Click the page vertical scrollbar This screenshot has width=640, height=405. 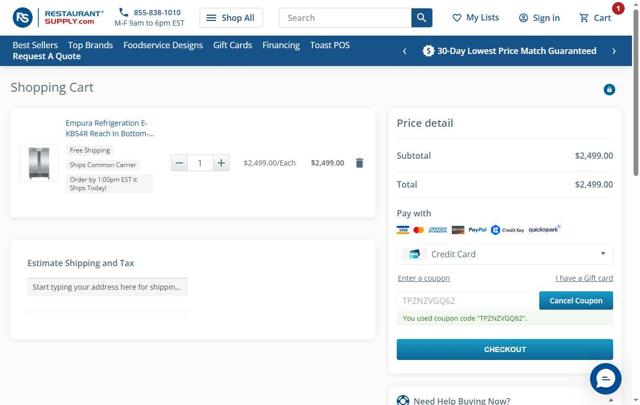tap(636, 94)
